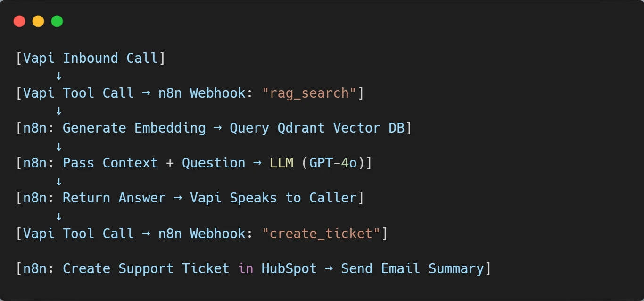
Task: Click the down arrow below the rag_search line
Action: coord(59,111)
